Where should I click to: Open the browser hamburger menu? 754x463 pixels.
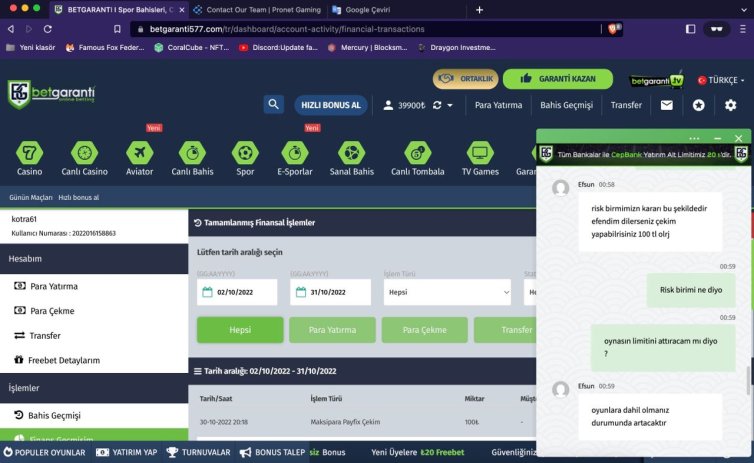coord(743,29)
